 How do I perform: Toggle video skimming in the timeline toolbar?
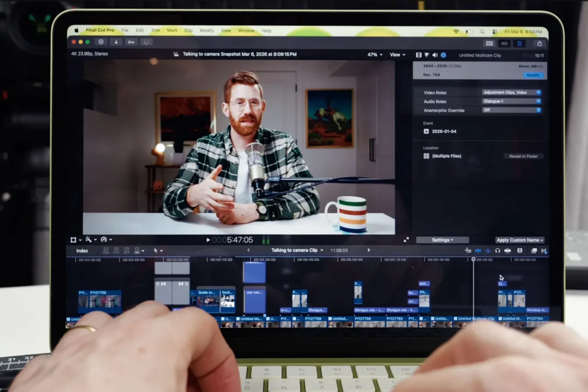(x=478, y=251)
